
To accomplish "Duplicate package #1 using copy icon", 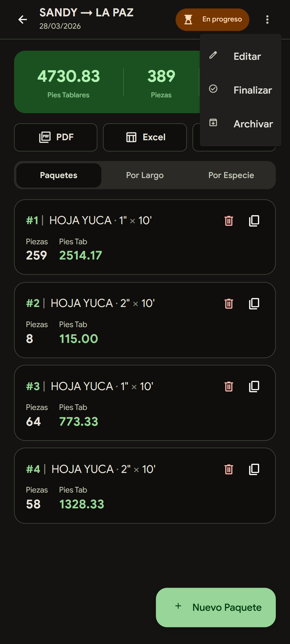I will click(x=254, y=221).
